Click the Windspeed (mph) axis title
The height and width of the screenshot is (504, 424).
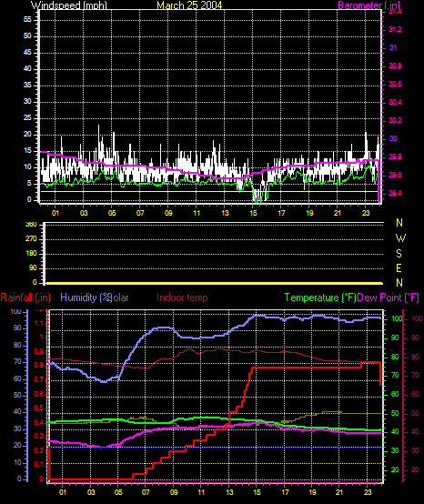point(69,5)
